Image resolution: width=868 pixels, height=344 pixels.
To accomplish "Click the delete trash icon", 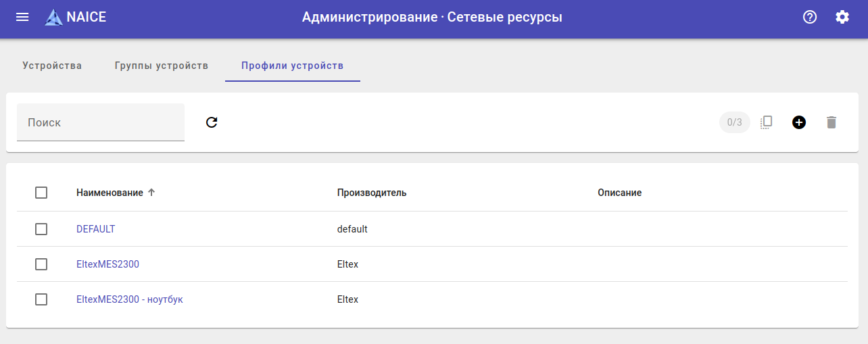I will tap(831, 122).
